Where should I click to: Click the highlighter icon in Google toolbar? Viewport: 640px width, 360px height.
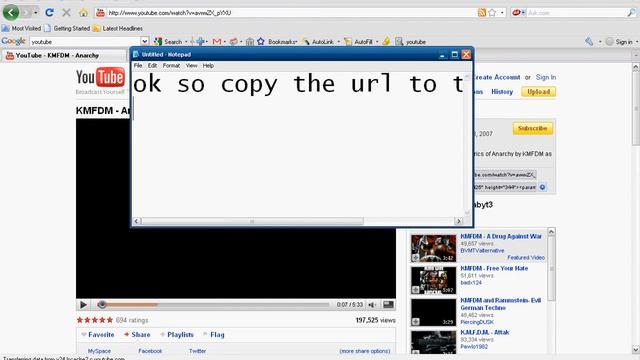(x=386, y=41)
